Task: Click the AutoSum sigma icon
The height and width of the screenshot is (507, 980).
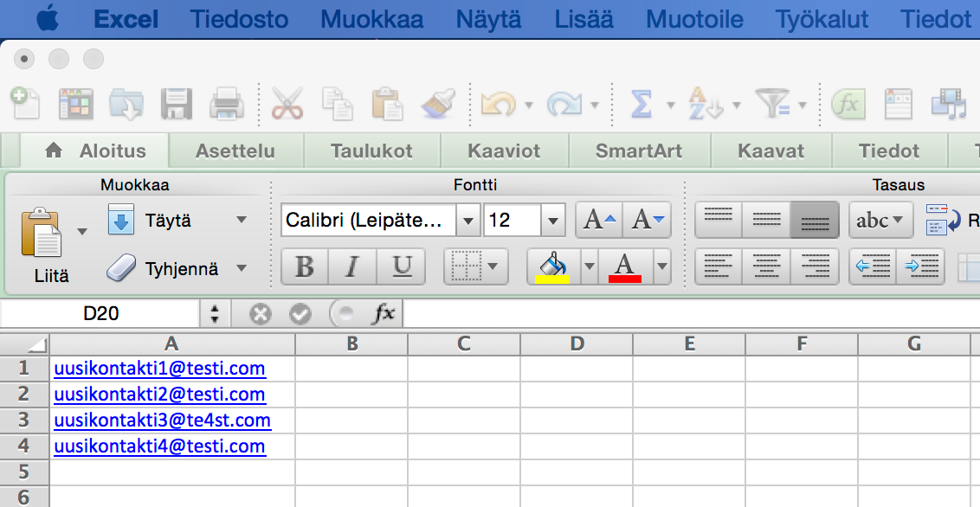Action: (x=642, y=104)
